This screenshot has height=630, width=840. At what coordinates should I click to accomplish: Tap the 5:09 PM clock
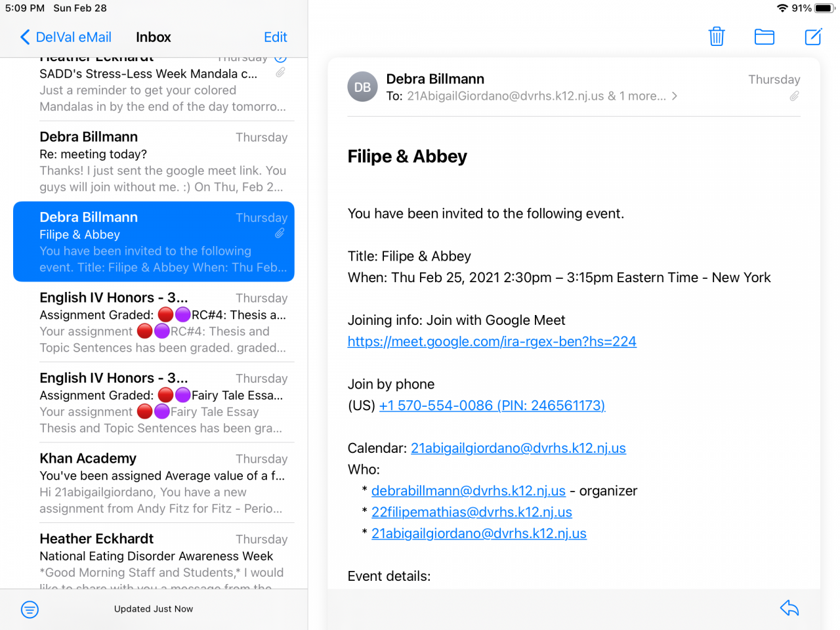click(25, 8)
